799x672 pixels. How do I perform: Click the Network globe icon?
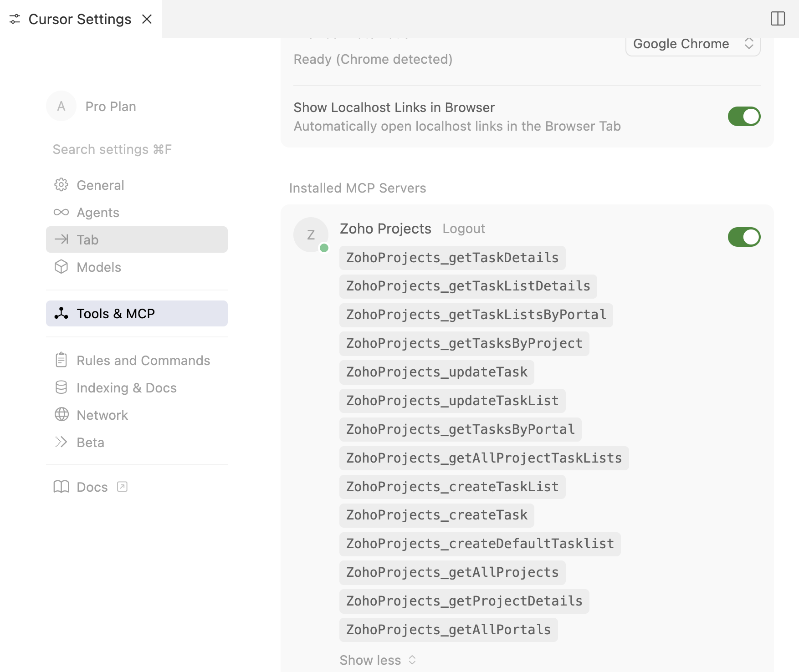coord(61,415)
